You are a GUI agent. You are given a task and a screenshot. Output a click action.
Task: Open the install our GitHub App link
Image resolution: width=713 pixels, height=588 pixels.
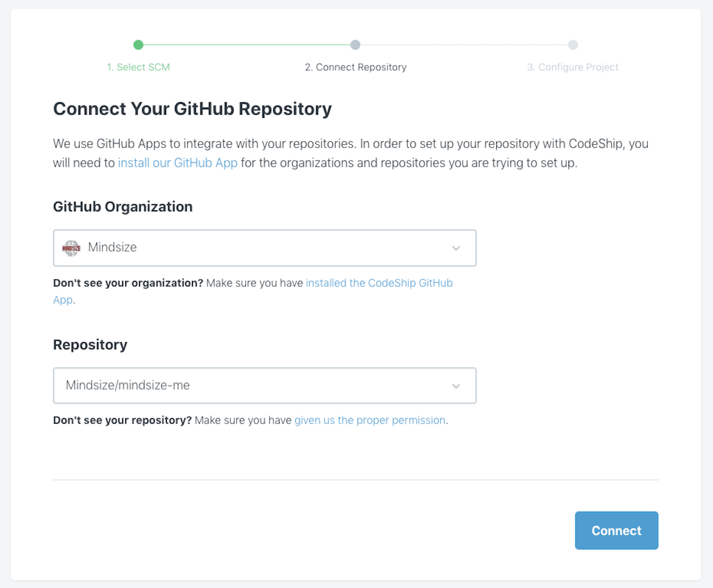coord(178,163)
